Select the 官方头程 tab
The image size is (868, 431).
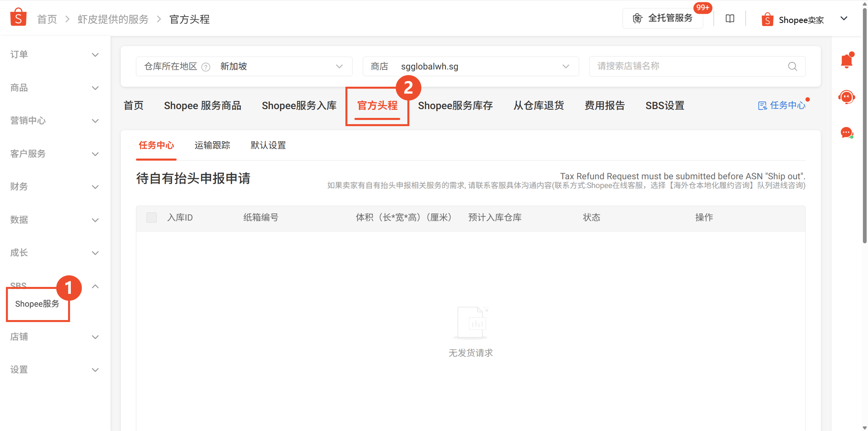pyautogui.click(x=377, y=106)
